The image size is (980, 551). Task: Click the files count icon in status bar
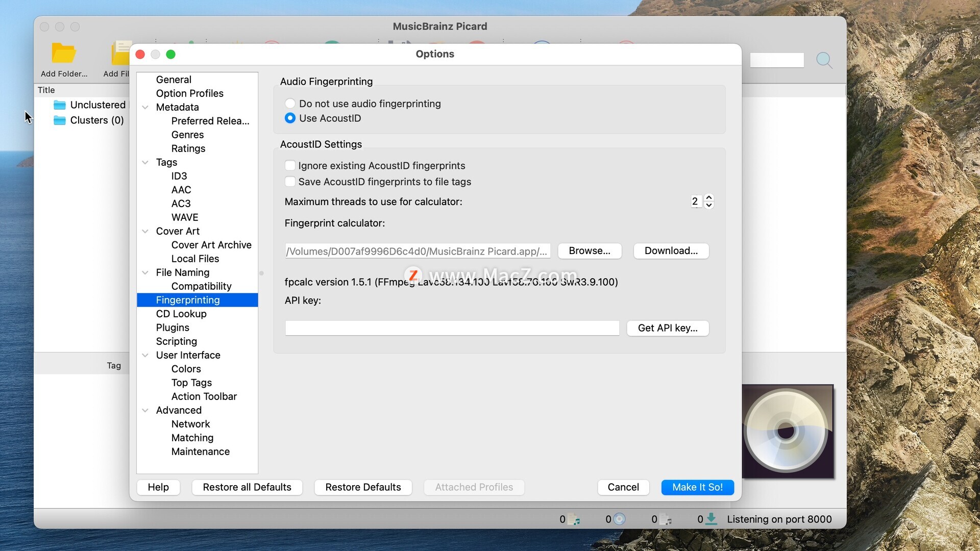tap(574, 519)
